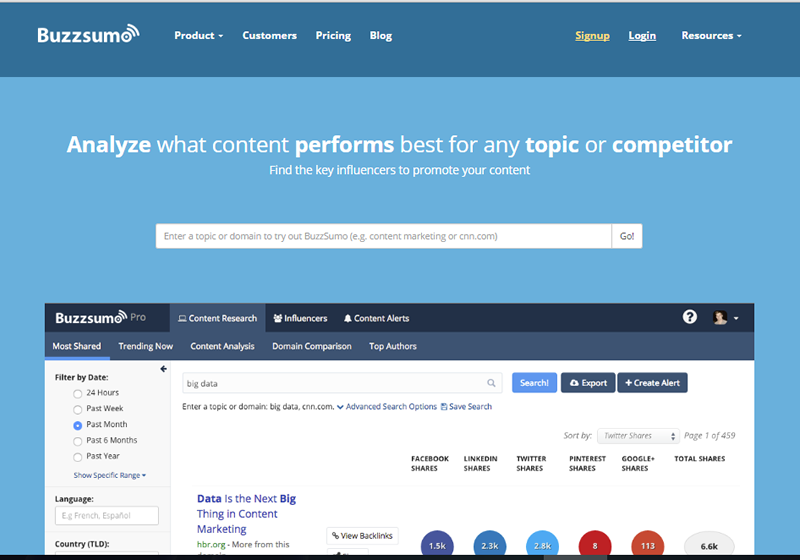The width and height of the screenshot is (800, 560).
Task: Open Top Authors subtab
Action: tap(393, 346)
